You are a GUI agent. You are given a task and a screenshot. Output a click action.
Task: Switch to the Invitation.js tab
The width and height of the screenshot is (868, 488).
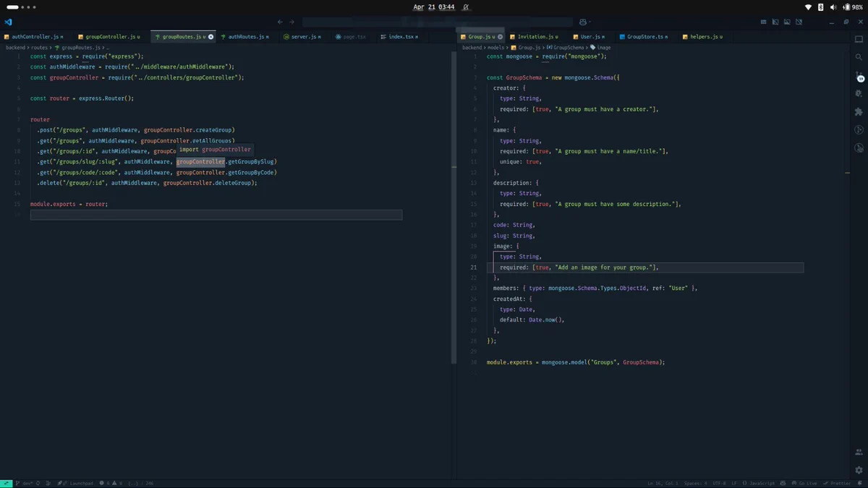534,36
